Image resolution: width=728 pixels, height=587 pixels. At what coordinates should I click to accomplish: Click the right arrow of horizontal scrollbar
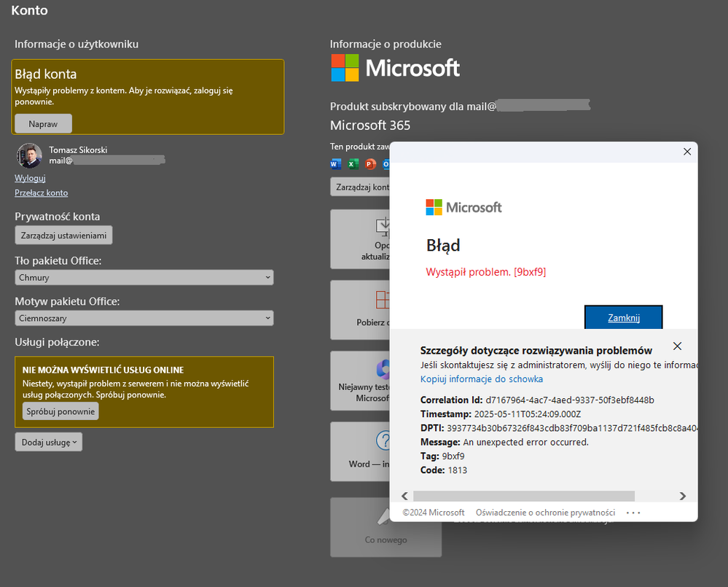tap(683, 496)
